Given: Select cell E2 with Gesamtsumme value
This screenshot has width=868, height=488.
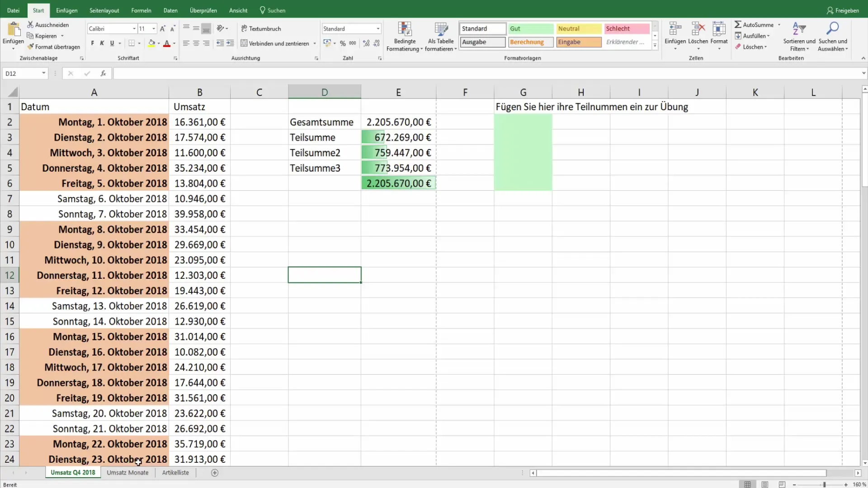Looking at the screenshot, I should [x=398, y=122].
